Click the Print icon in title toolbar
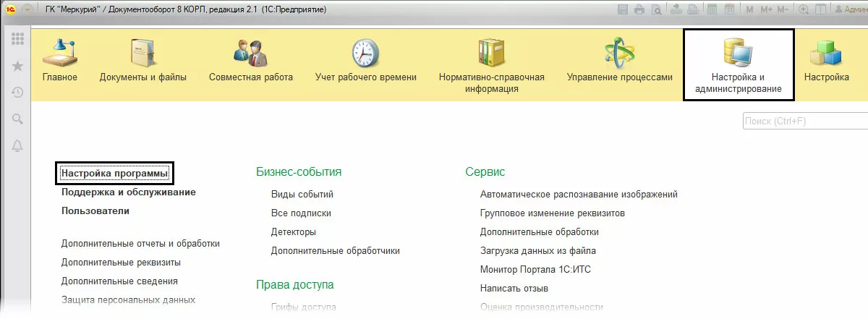This screenshot has height=319, width=868. (639, 10)
